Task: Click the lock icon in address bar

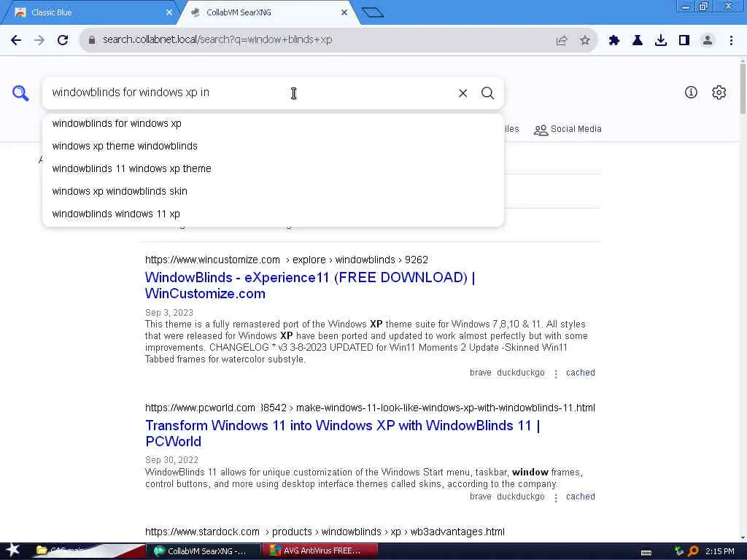Action: pyautogui.click(x=92, y=40)
